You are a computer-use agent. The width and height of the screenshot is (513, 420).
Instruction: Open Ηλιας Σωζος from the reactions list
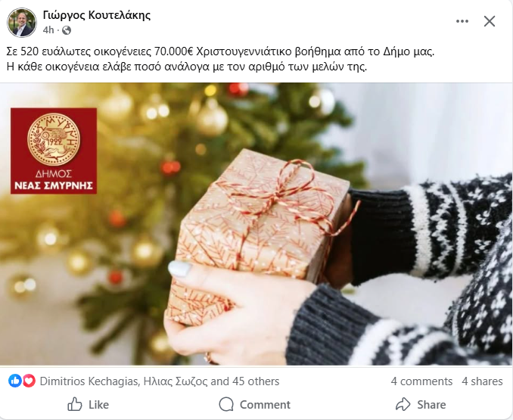coord(176,381)
